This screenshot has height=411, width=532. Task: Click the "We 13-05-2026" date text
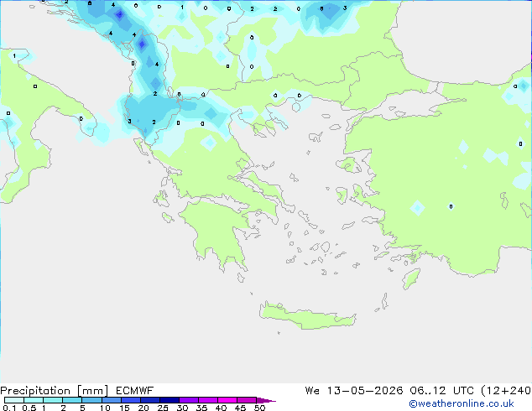pos(354,391)
